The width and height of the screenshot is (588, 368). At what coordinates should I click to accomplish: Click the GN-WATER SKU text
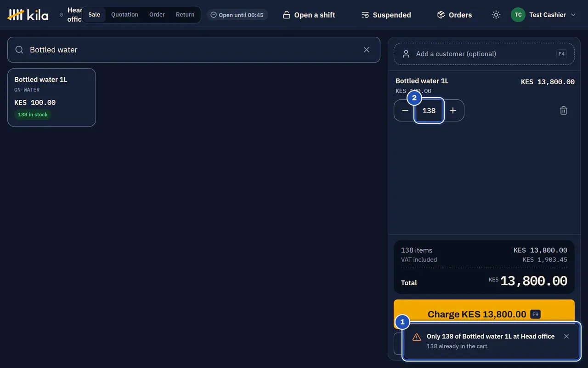pyautogui.click(x=27, y=90)
